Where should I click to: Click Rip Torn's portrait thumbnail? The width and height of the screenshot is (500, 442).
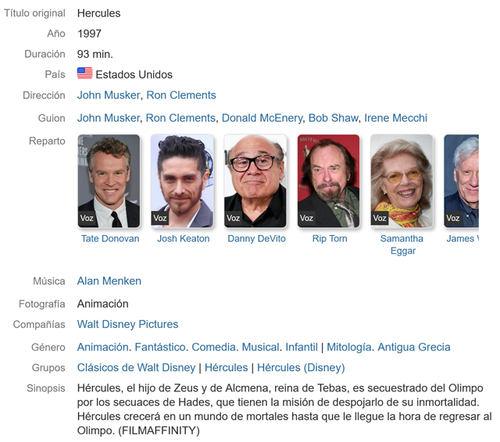pos(329,181)
